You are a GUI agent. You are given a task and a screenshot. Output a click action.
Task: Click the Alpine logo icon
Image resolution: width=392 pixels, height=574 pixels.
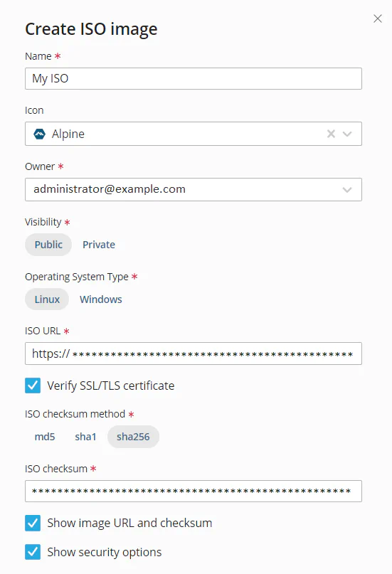(x=40, y=134)
